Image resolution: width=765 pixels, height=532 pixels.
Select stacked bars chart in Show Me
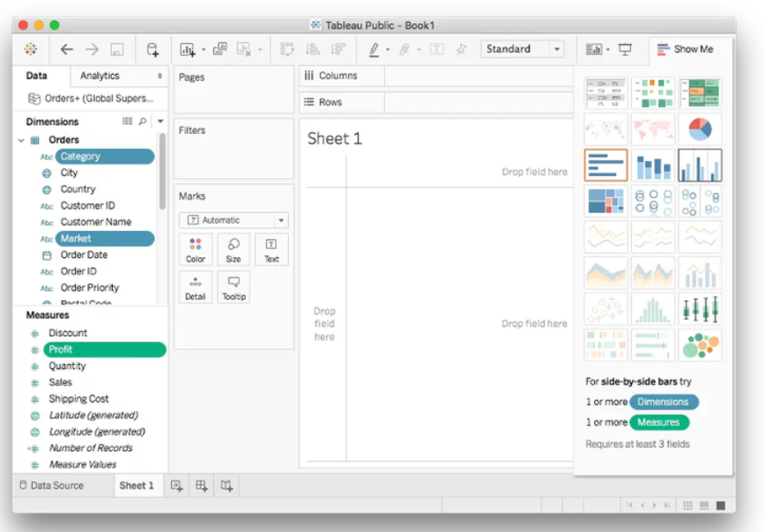[x=653, y=166]
